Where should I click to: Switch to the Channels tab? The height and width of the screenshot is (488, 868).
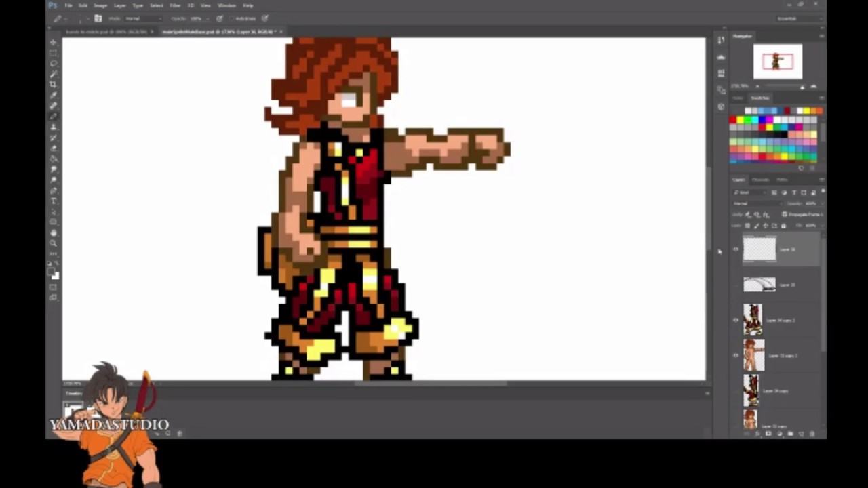[x=760, y=180]
